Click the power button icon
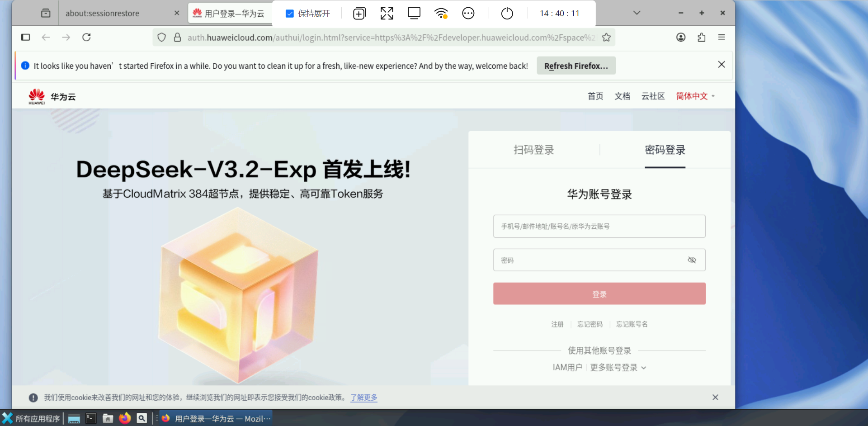The height and width of the screenshot is (426, 868). pyautogui.click(x=507, y=14)
